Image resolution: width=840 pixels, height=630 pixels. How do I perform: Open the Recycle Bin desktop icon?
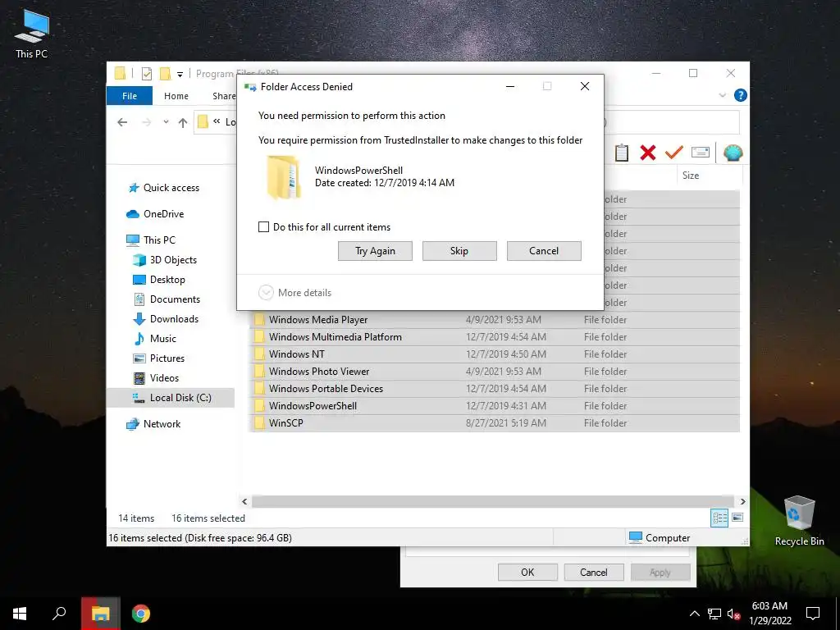pyautogui.click(x=799, y=521)
